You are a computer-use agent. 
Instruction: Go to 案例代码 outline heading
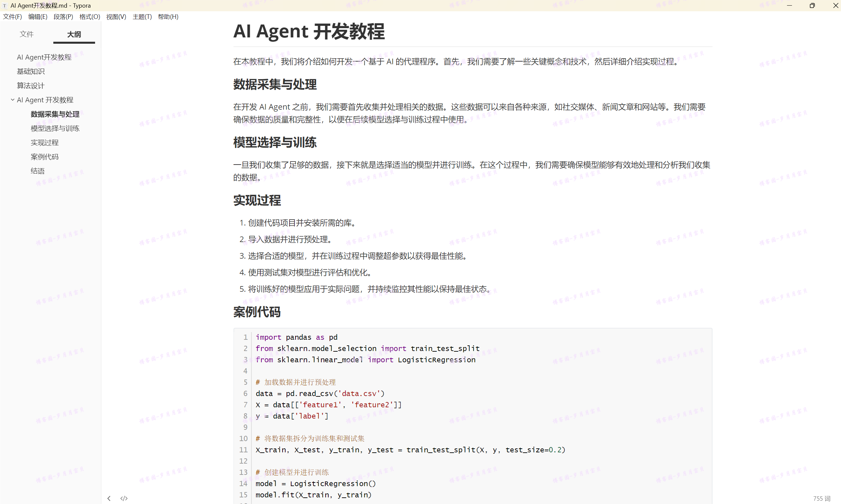(x=44, y=157)
